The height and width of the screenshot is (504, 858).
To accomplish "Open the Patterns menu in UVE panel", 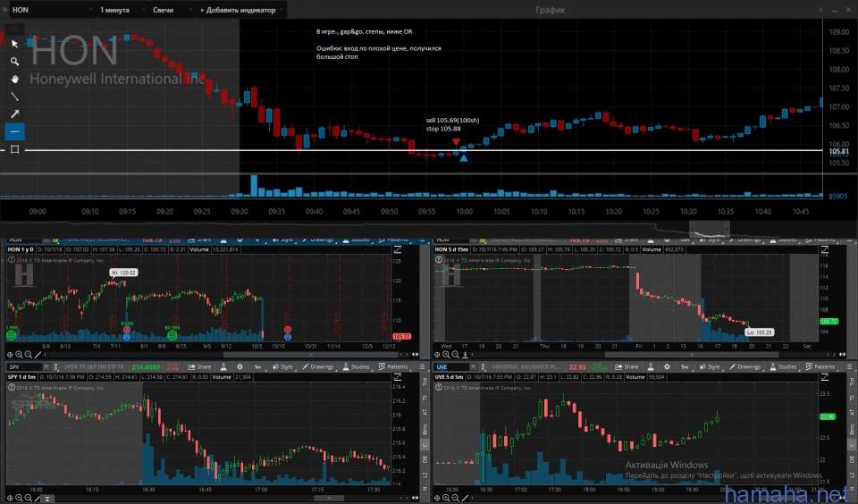I will (x=820, y=366).
